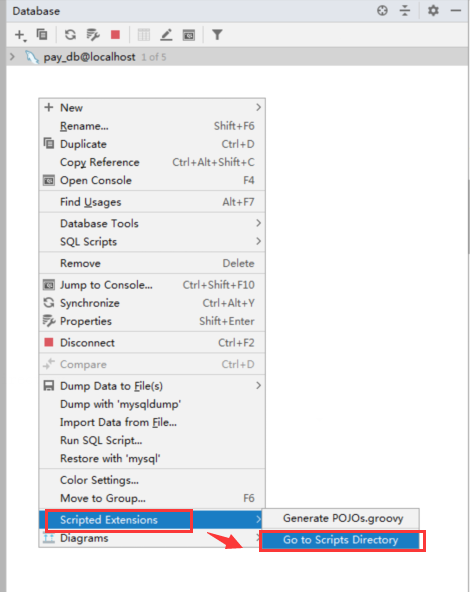Click the red Disconnect toolbar button
This screenshot has height=592, width=470.
click(115, 35)
